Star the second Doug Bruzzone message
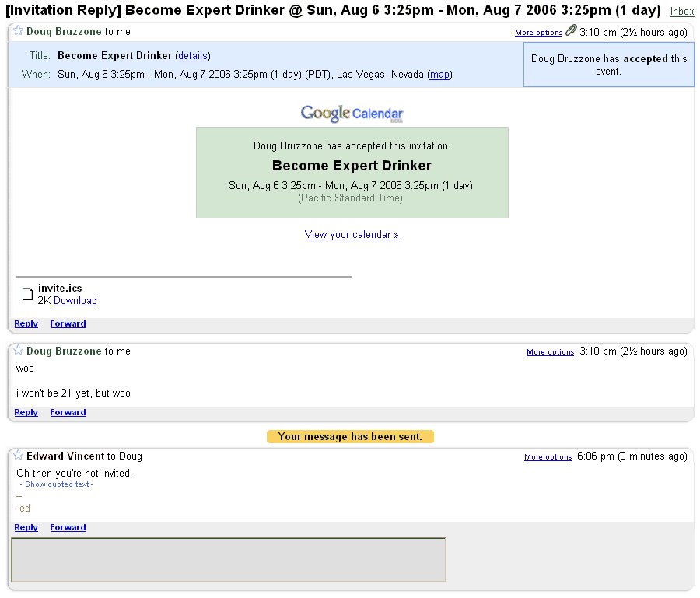Screen dimensions: 700x598 point(19,350)
